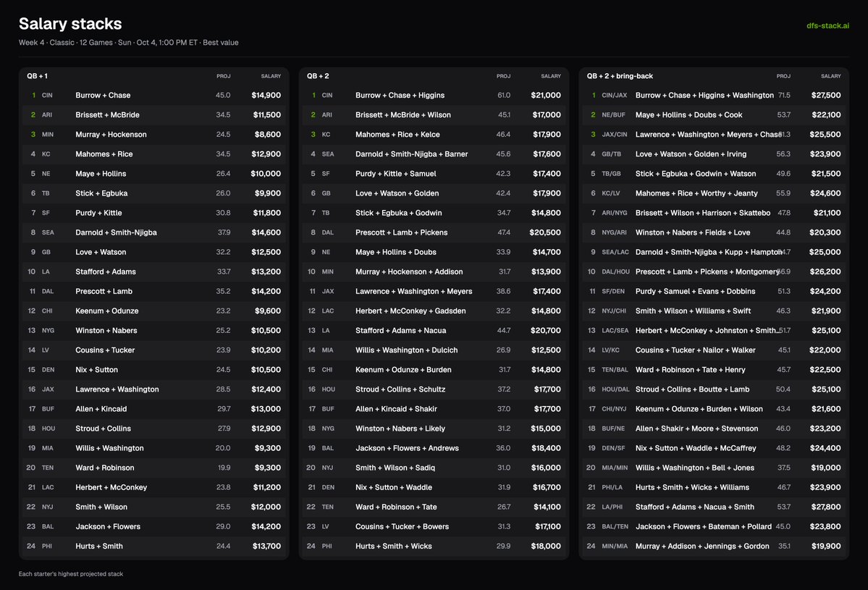Click the $27,800 salary value
The image size is (868, 590).
[825, 507]
